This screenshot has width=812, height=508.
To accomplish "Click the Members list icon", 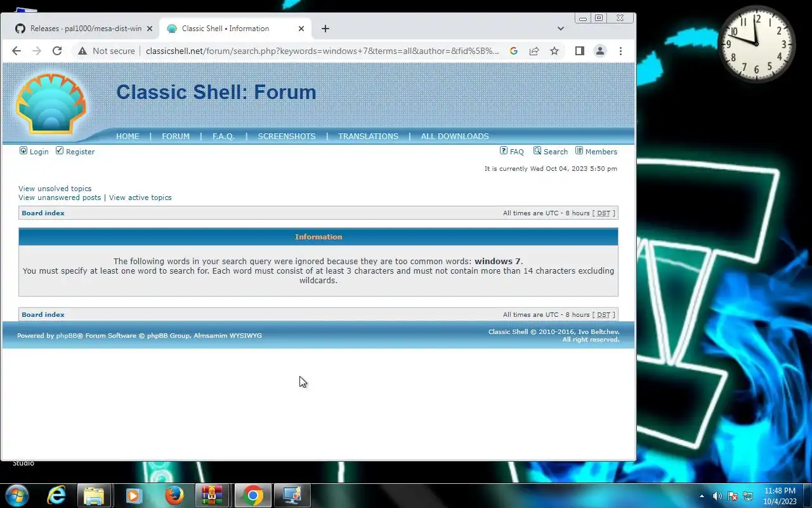I will (579, 150).
